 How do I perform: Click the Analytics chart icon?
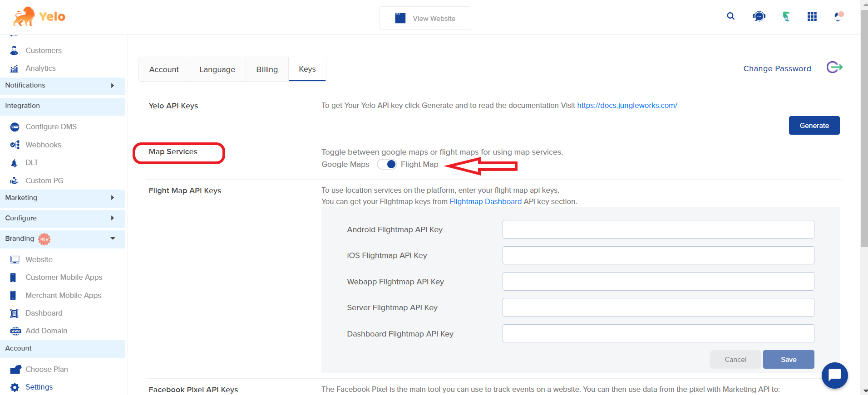tap(15, 68)
